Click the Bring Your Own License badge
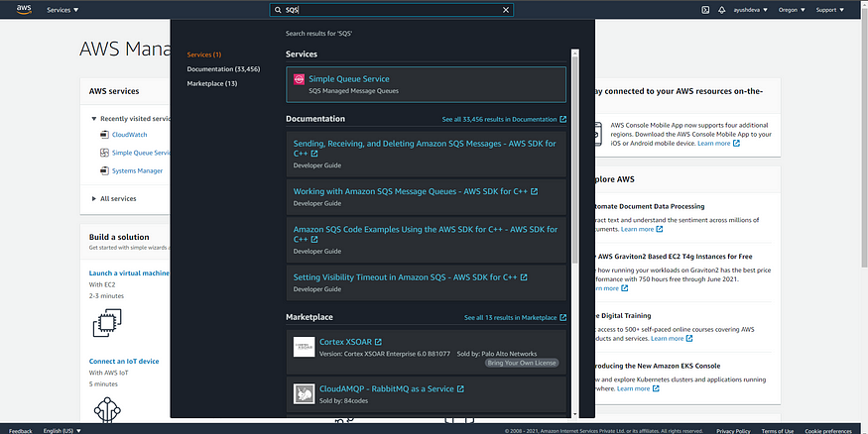The height and width of the screenshot is (434, 868). point(522,364)
